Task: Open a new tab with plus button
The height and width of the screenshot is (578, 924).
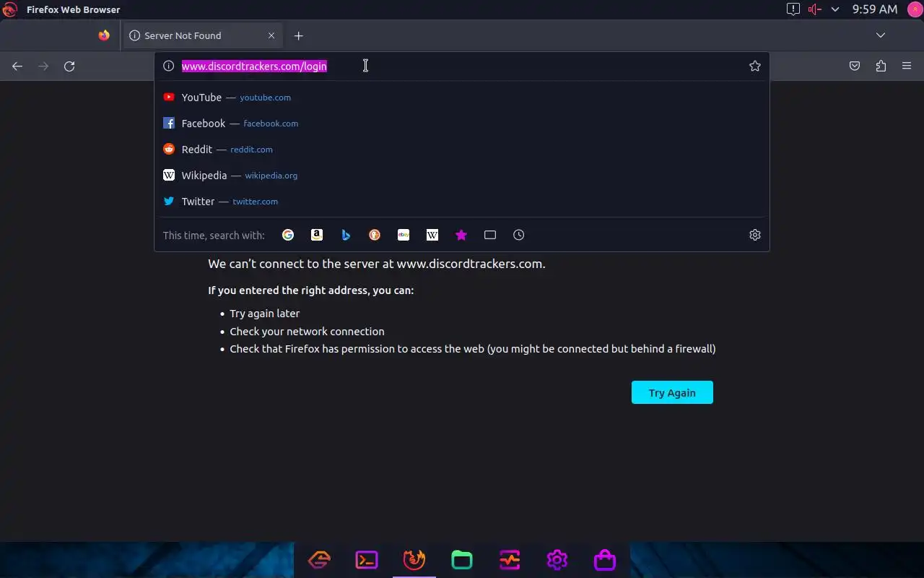Action: tap(298, 35)
